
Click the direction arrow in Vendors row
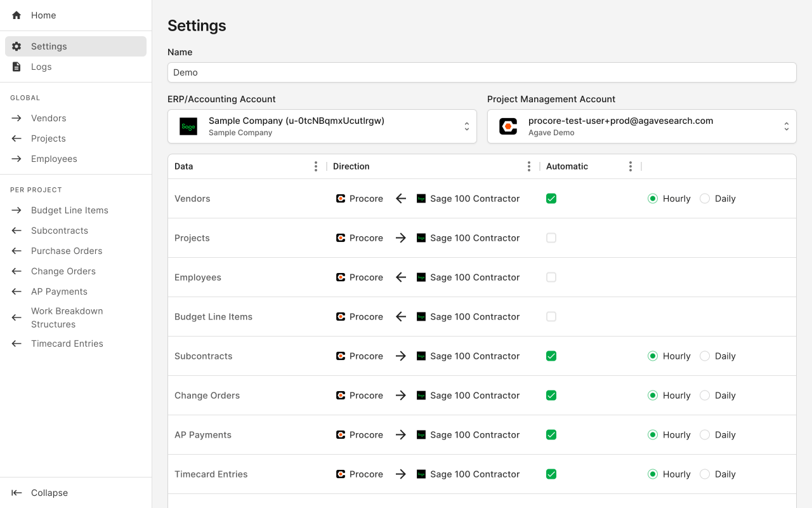click(x=400, y=199)
